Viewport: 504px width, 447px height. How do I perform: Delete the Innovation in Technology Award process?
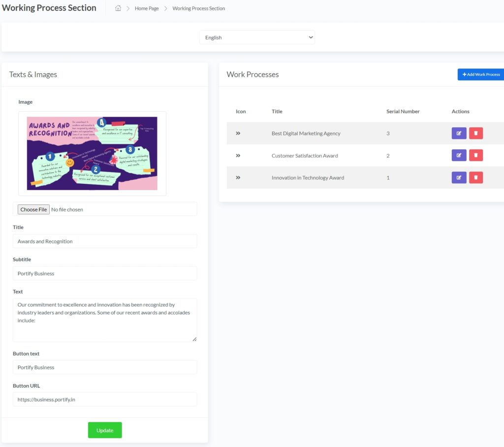tap(476, 178)
